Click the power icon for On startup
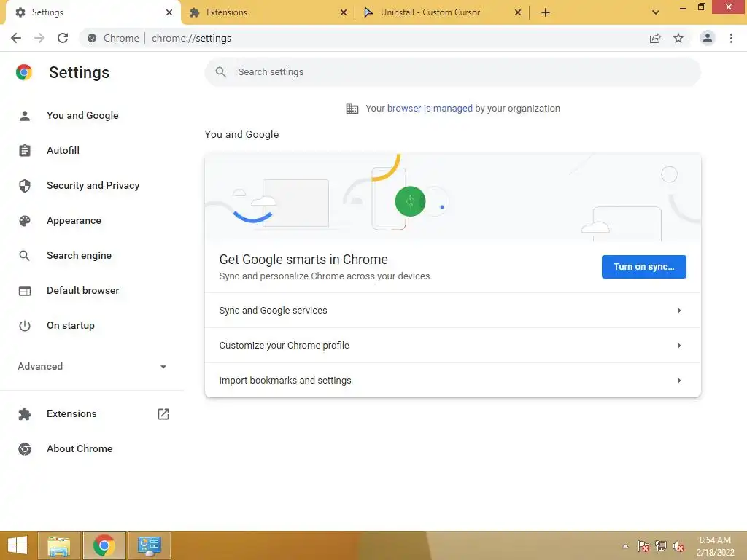This screenshot has width=747, height=560. (x=25, y=326)
